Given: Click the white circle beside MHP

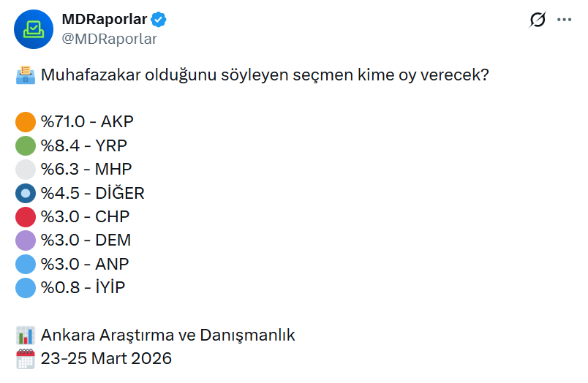Looking at the screenshot, I should [26, 170].
